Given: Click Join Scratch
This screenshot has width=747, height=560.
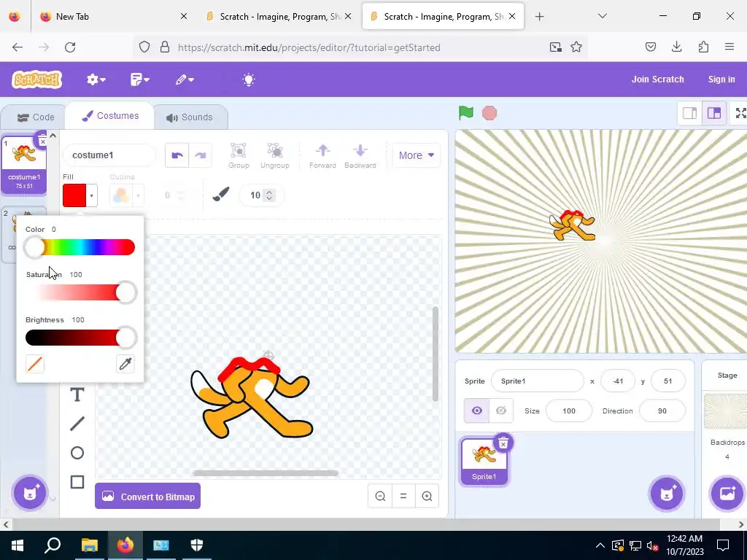Looking at the screenshot, I should coord(657,79).
